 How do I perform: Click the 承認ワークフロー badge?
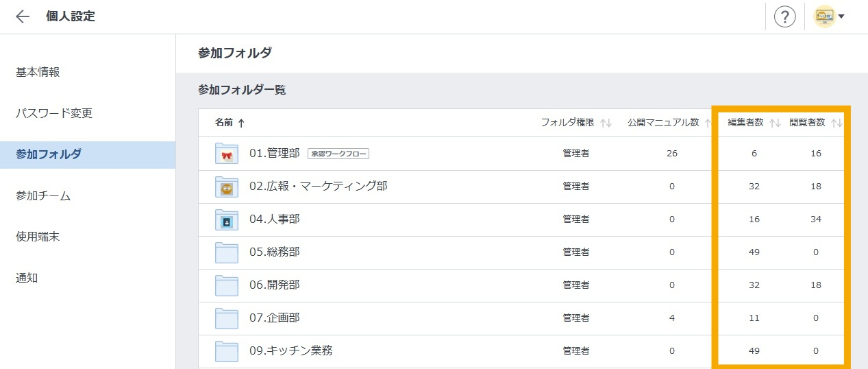338,154
